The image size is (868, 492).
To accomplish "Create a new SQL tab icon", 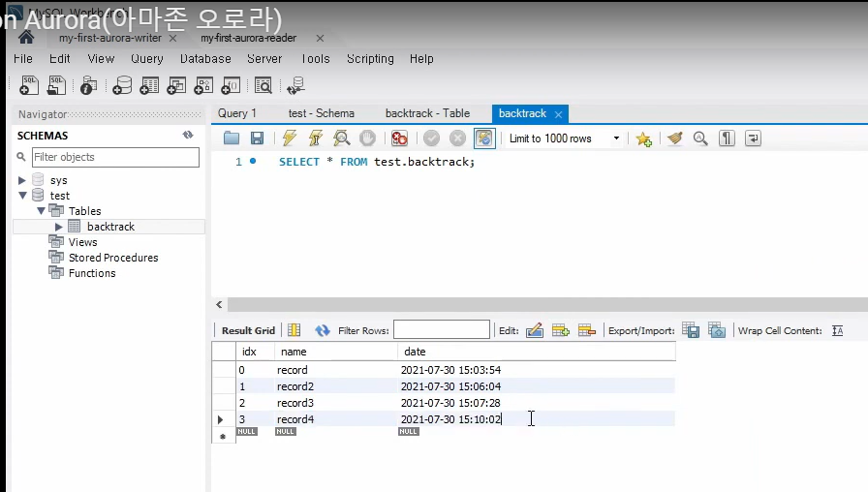I will 29,86.
